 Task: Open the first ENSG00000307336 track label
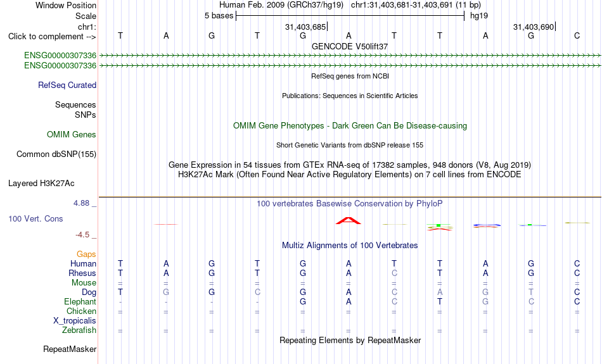coord(60,55)
